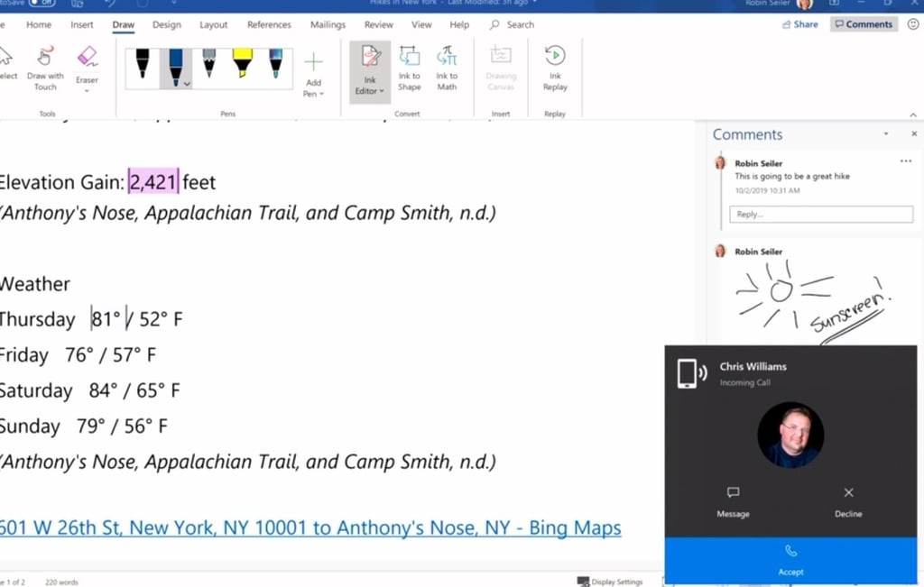Open the blue pen options arrow
The width and height of the screenshot is (924, 587).
(187, 84)
